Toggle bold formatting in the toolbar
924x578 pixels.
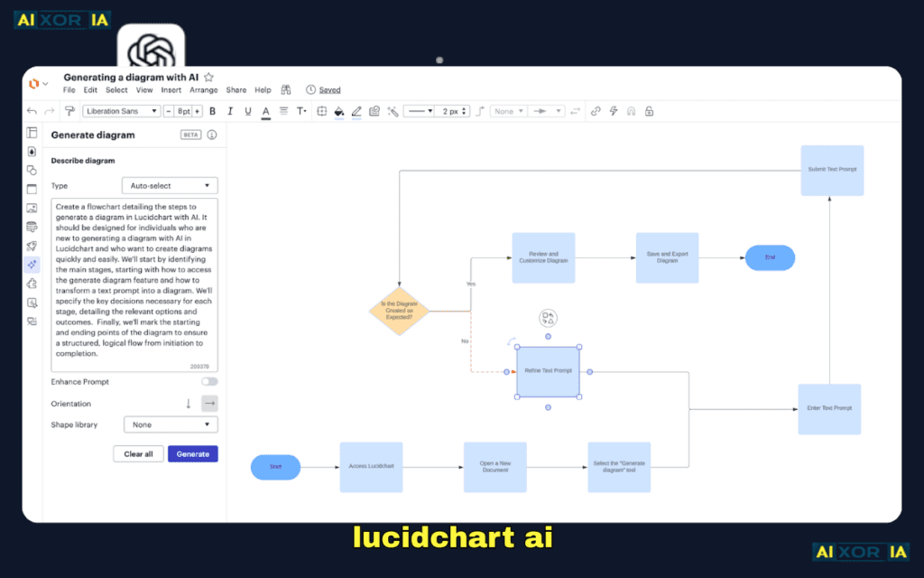tap(212, 110)
